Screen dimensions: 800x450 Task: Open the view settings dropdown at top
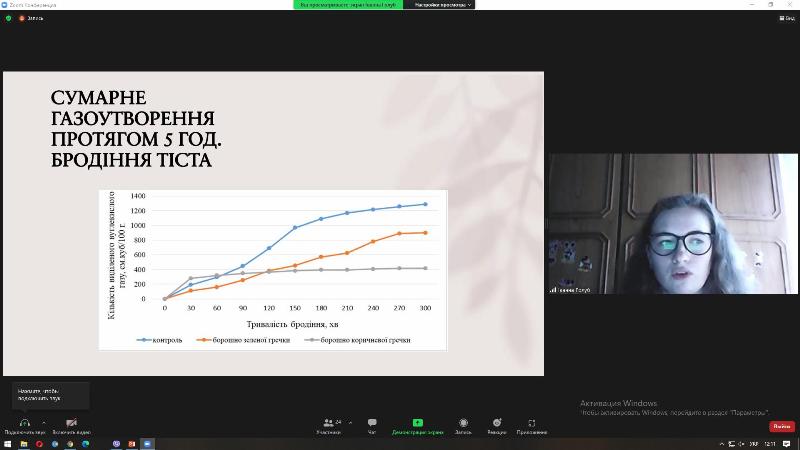[442, 5]
